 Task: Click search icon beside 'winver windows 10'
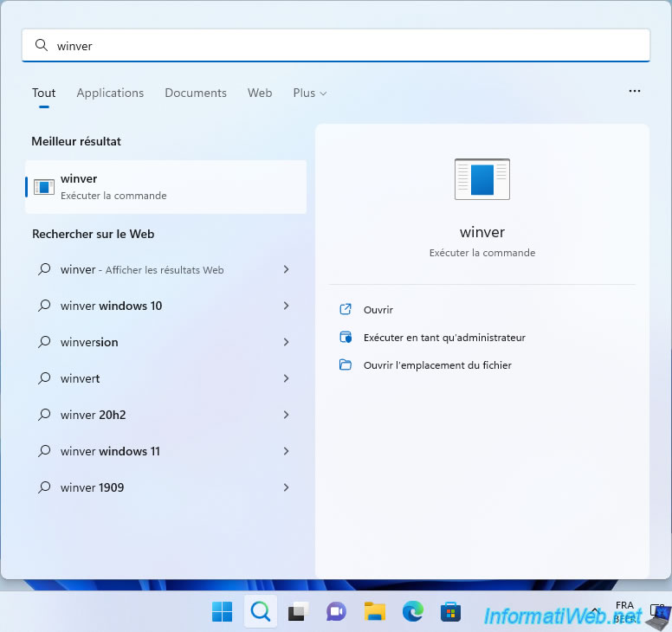pos(44,306)
